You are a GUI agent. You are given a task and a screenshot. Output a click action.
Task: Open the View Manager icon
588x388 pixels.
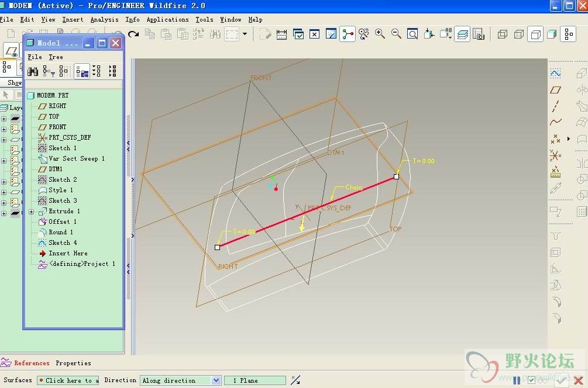pos(479,34)
